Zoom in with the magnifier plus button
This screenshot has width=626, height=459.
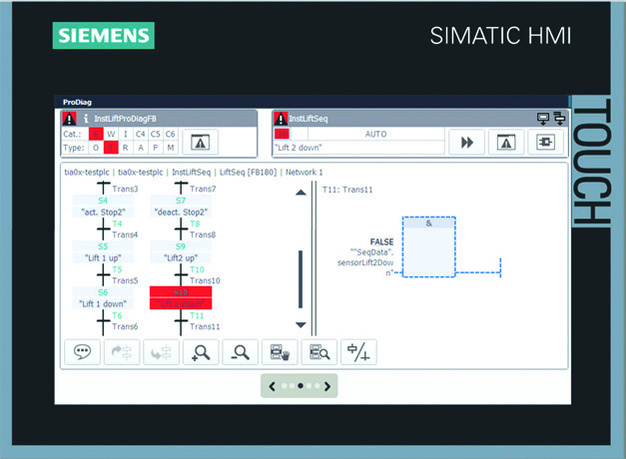pos(201,352)
